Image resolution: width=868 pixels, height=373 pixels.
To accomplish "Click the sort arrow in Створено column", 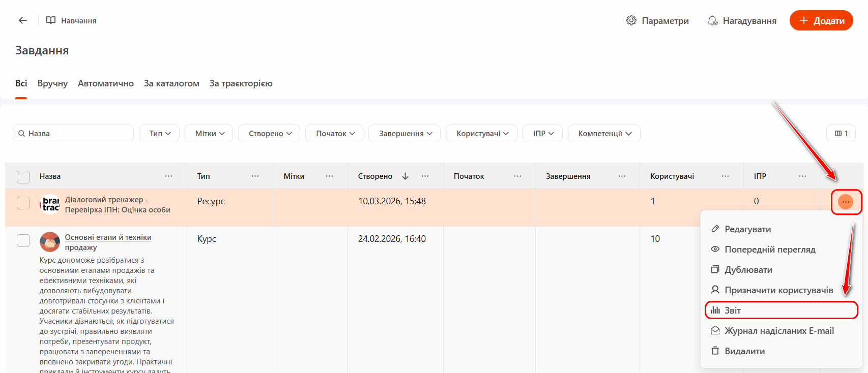I will pyautogui.click(x=405, y=176).
